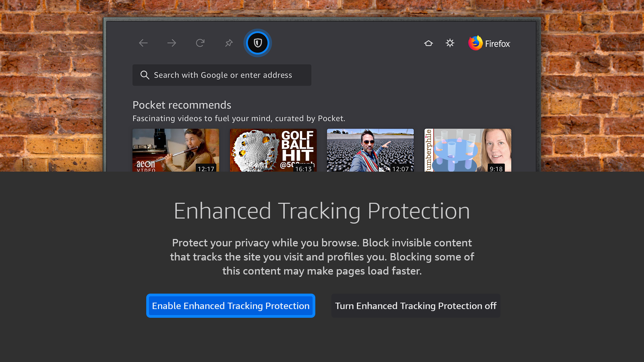Image resolution: width=644 pixels, height=362 pixels.
Task: Click the Pocket recommends heading
Action: [182, 105]
